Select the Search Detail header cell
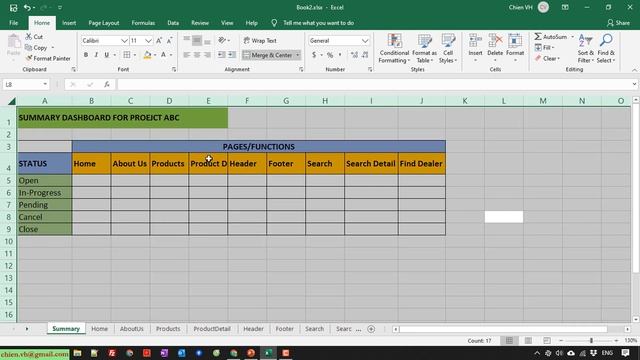The height and width of the screenshot is (360, 640). tap(371, 164)
